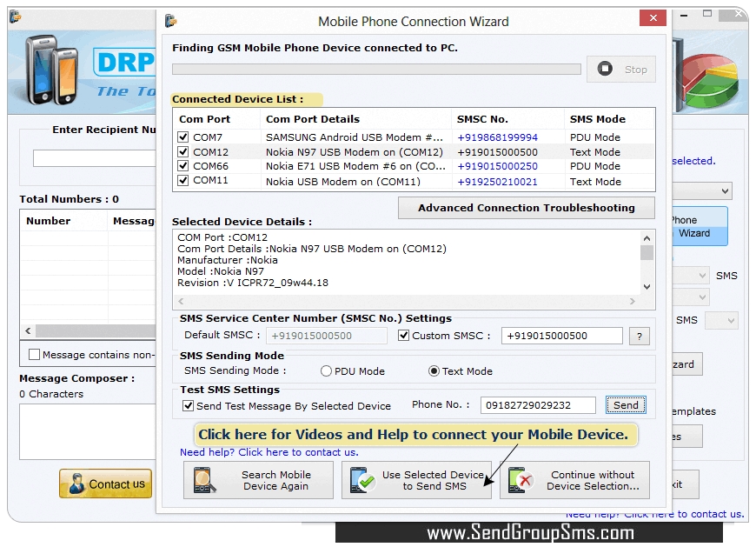
Task: Click Use Selected Device to Send SMS
Action: coord(416,480)
